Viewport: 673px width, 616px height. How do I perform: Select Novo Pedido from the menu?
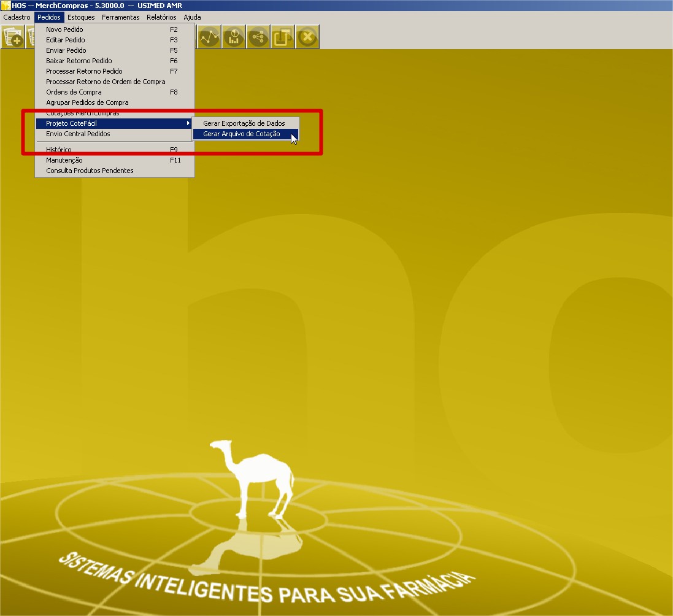pyautogui.click(x=64, y=29)
